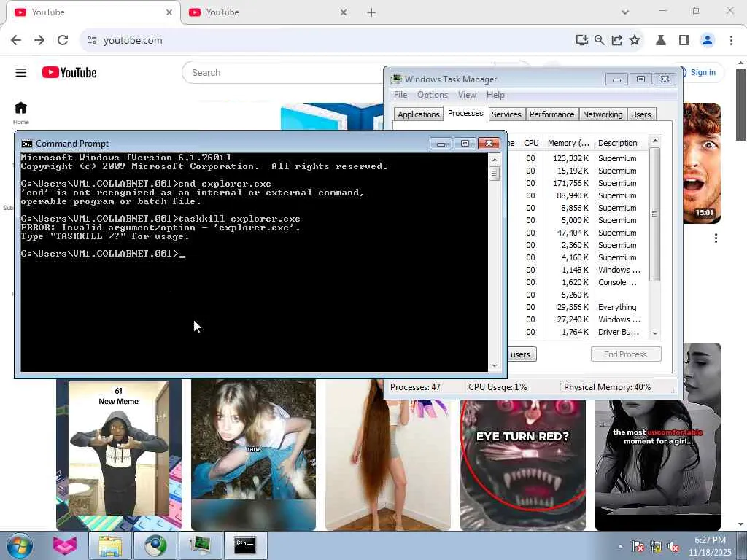Open more options dots beside video

pyautogui.click(x=716, y=238)
